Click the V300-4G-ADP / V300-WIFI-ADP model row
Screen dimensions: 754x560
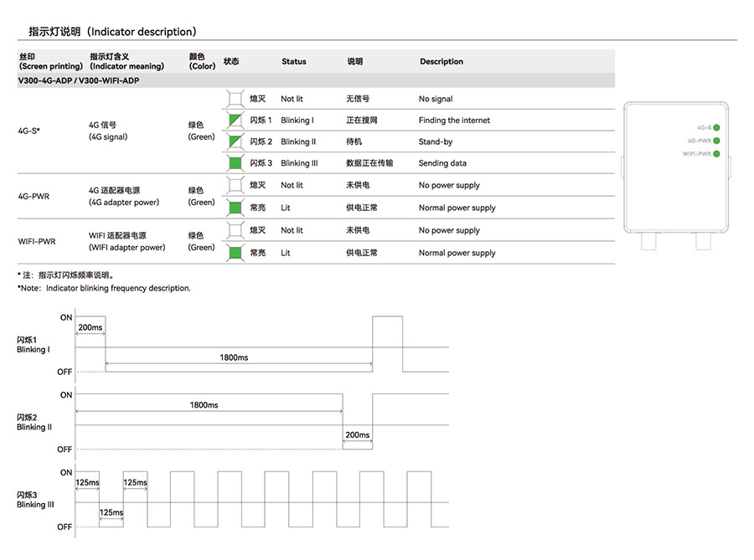[79, 80]
